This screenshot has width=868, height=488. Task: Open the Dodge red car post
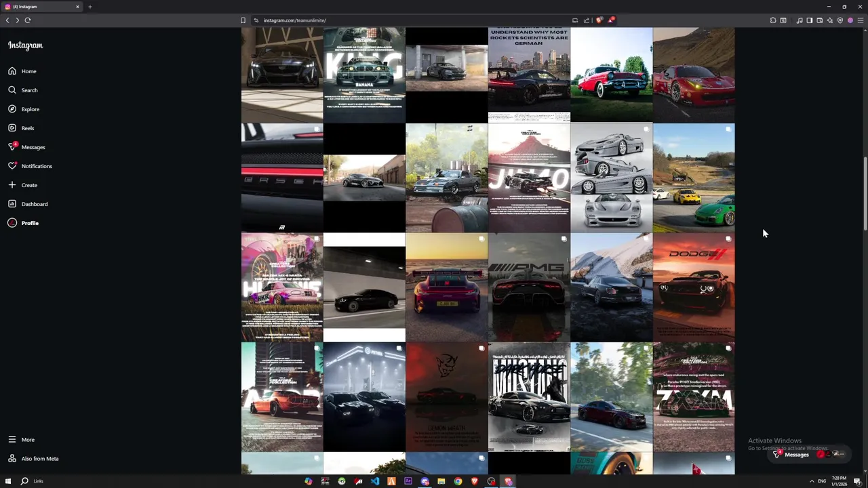[x=694, y=287]
